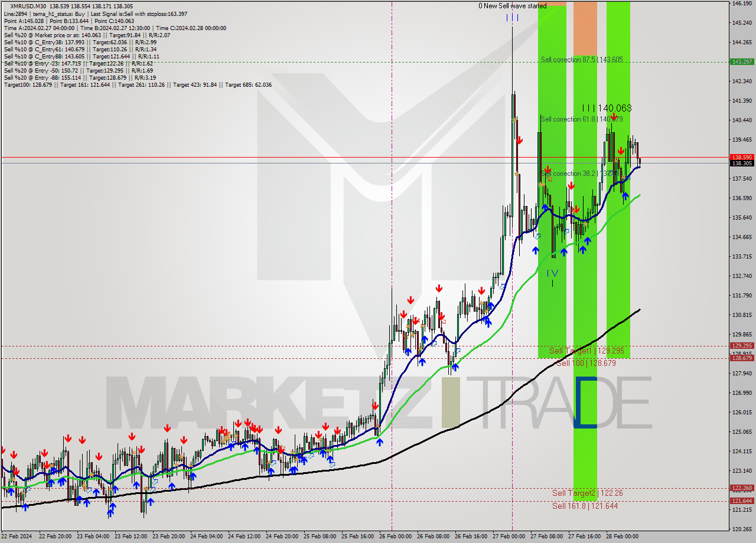Image resolution: width=756 pixels, height=543 pixels.
Task: Click the '25 Feb 08:00' time axis label
Action: (320, 537)
